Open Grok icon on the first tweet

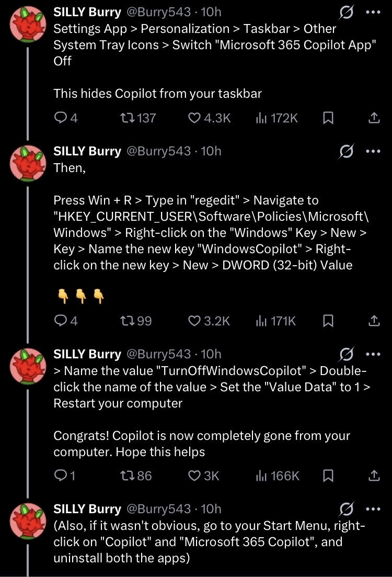[347, 12]
